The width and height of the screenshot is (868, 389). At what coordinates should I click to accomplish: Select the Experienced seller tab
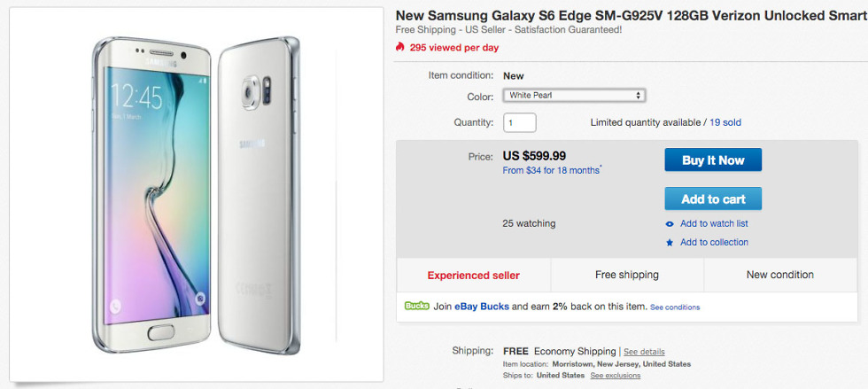click(x=474, y=275)
